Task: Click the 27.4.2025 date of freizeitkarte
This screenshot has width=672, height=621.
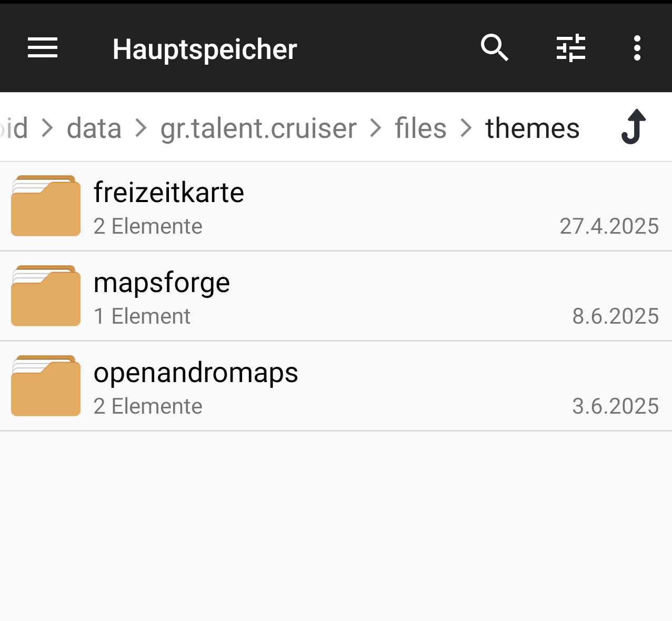Action: click(x=609, y=226)
